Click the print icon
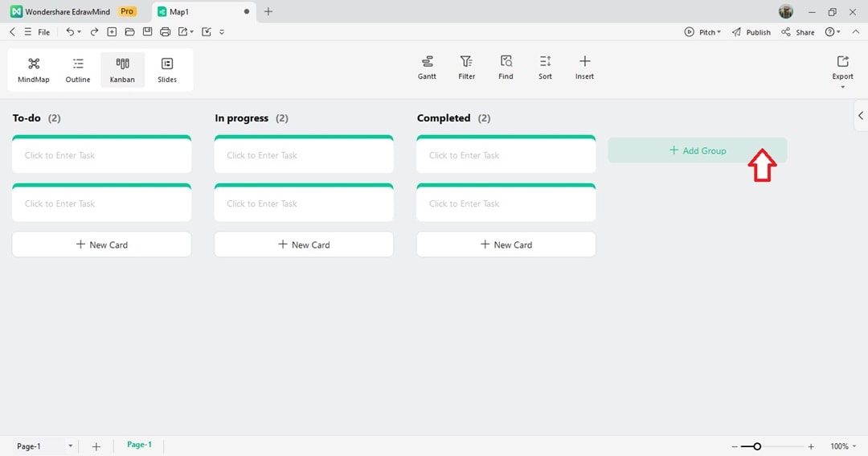Image resolution: width=868 pixels, height=456 pixels. coord(165,32)
